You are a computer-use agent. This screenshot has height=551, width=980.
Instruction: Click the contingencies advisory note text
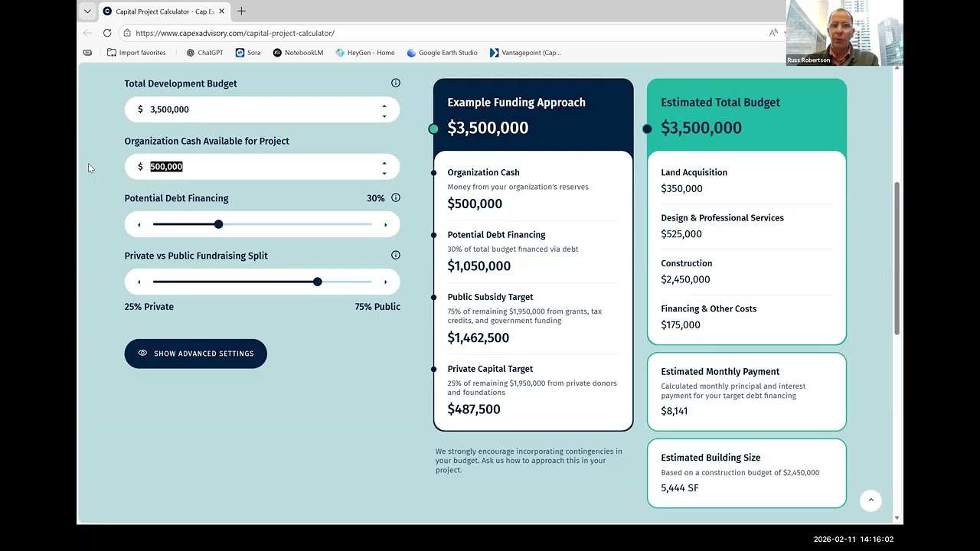click(529, 461)
